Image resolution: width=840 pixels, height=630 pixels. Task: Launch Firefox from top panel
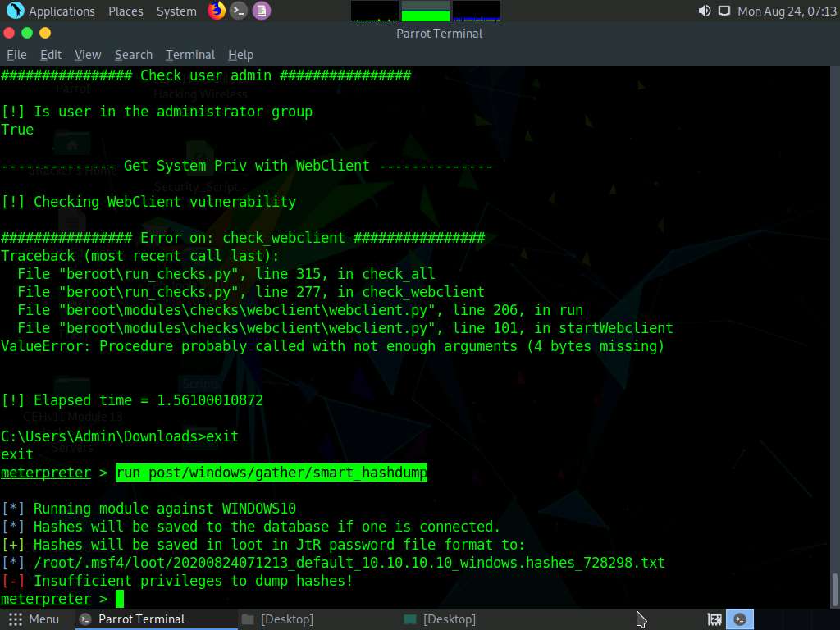(217, 11)
